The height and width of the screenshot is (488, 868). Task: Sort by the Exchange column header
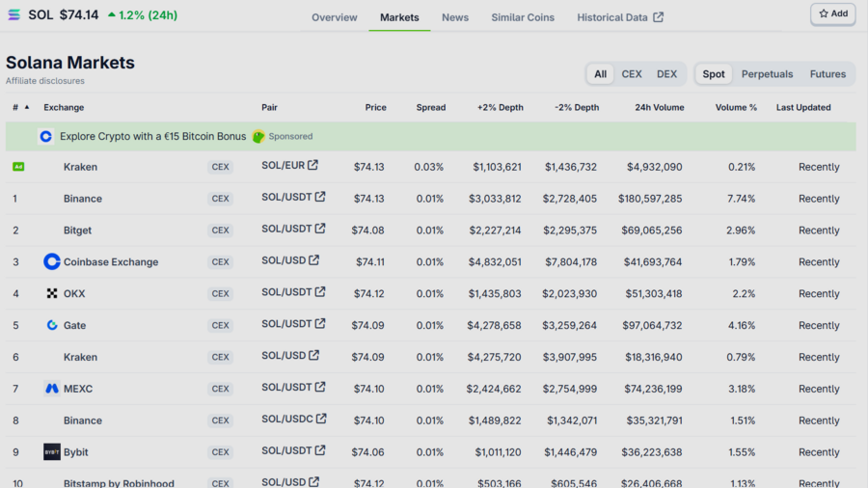[x=64, y=107]
